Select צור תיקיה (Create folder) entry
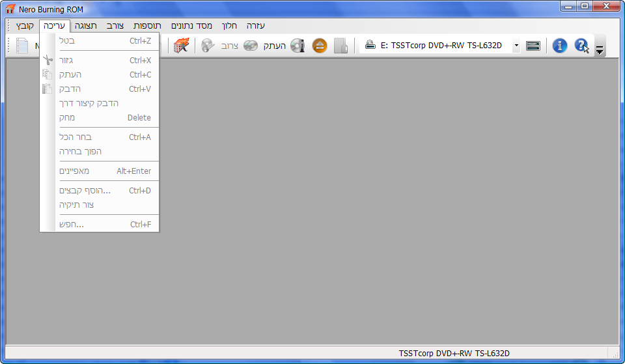Image resolution: width=625 pixels, height=364 pixels. [100, 205]
